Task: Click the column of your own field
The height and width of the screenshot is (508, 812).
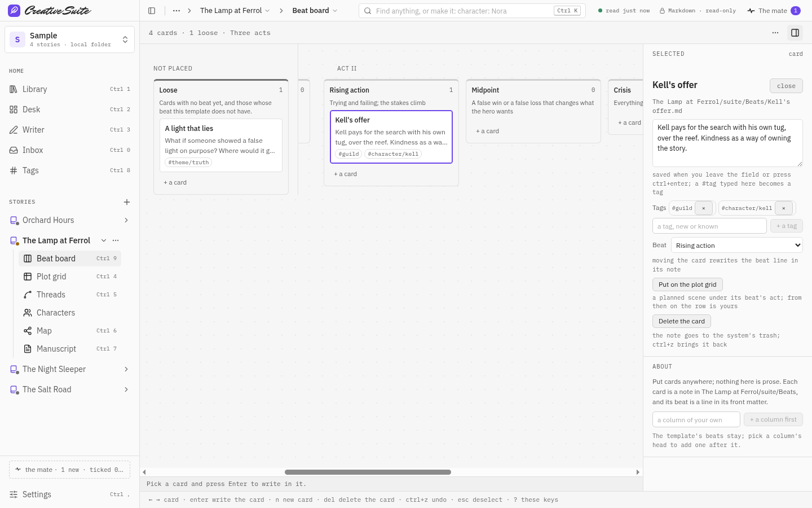Action: pyautogui.click(x=696, y=419)
